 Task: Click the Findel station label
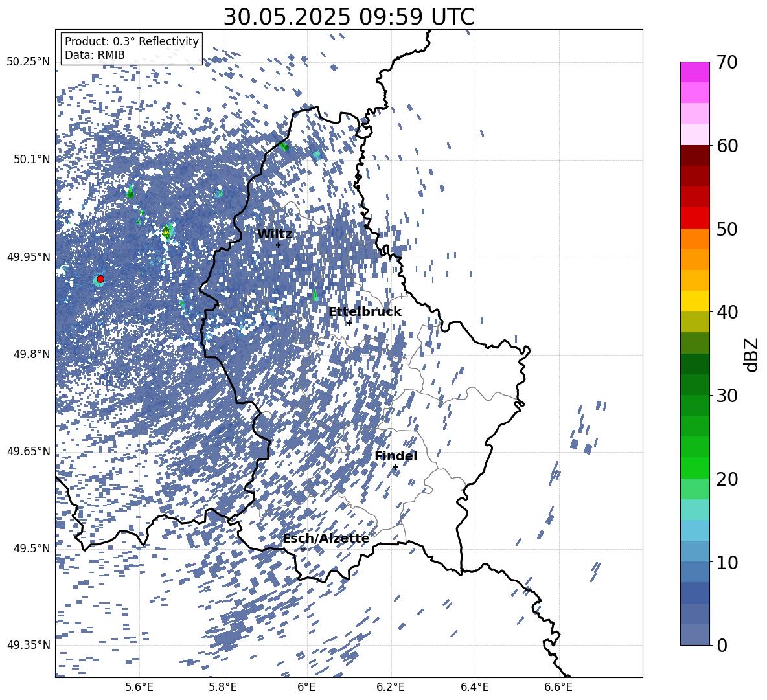(396, 456)
